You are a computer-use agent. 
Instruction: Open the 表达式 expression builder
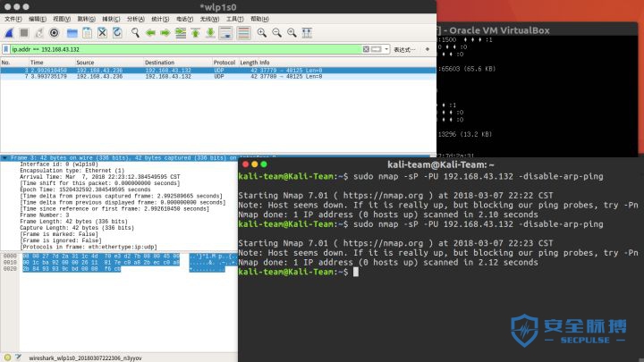tap(404, 50)
